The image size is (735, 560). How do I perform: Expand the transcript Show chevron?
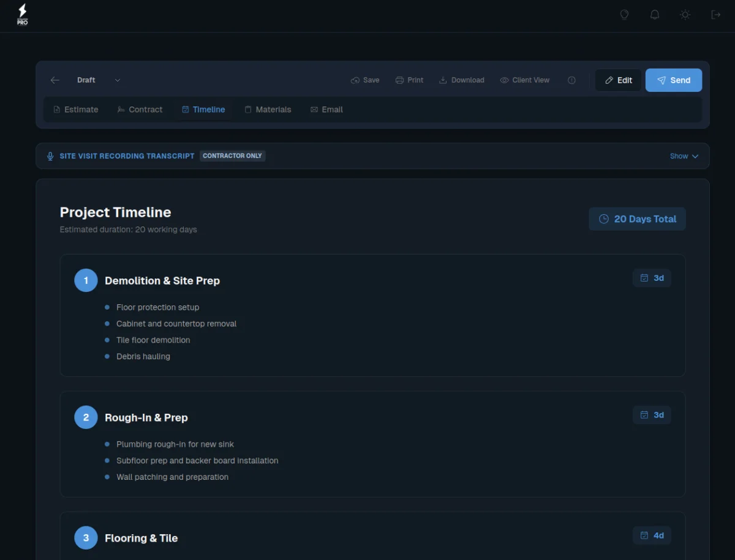coord(695,156)
